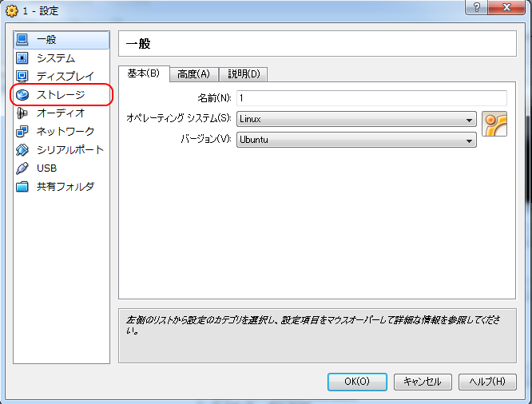Click the hint text at bottom panel
Viewport: 532px width, 404px height.
tap(313, 325)
